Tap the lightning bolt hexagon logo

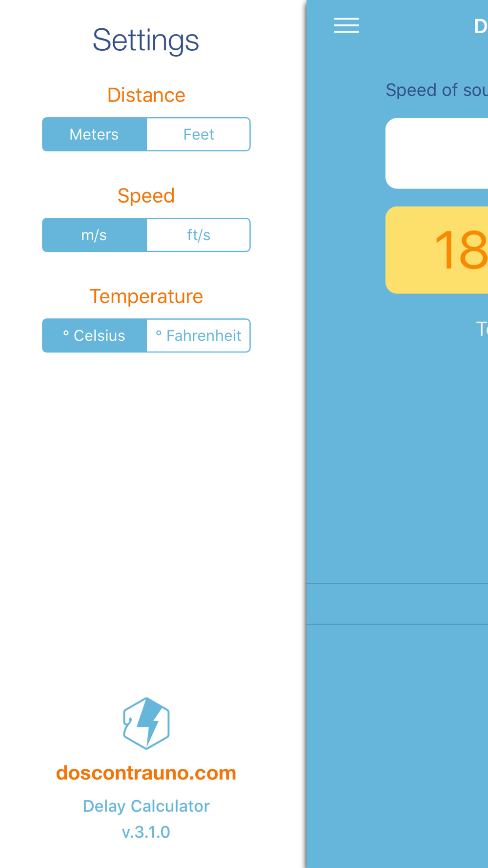click(x=146, y=723)
